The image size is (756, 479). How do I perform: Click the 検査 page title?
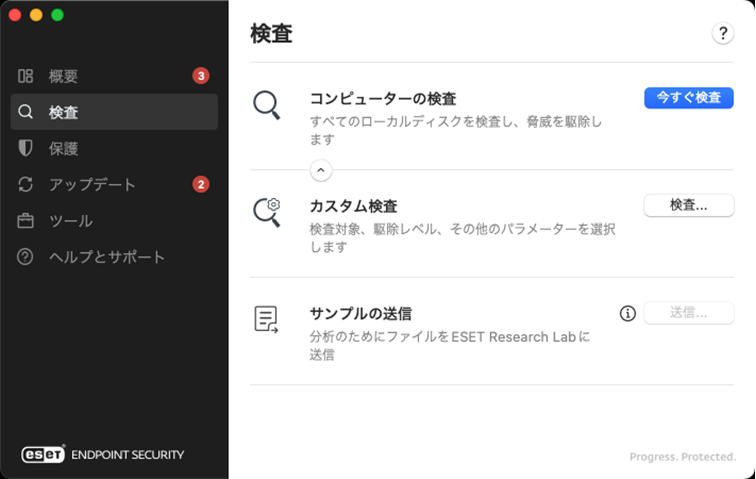(271, 34)
